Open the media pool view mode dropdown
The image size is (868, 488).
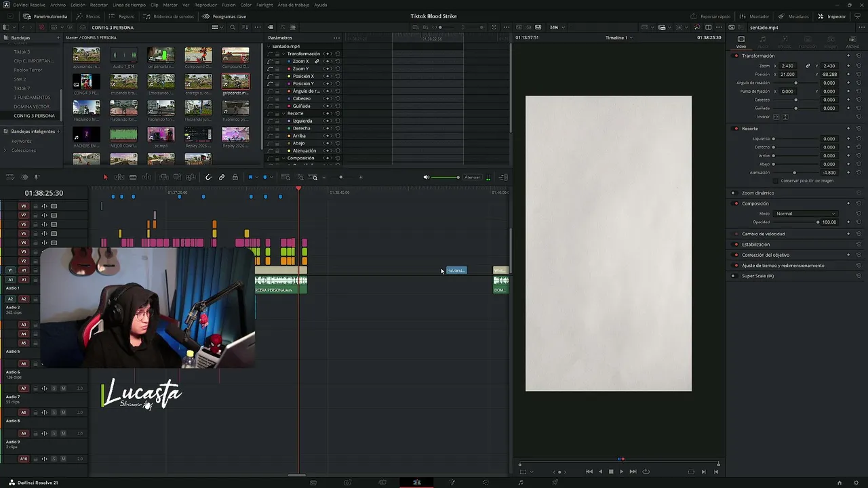[x=216, y=27]
